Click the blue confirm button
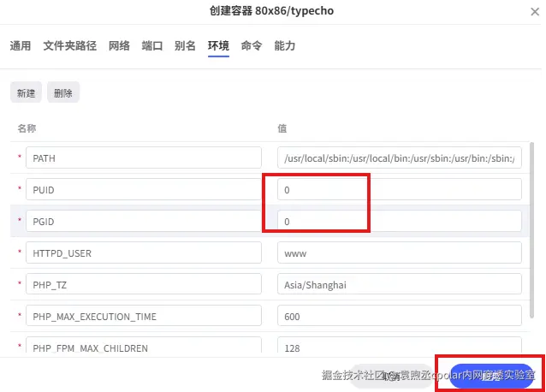The image size is (546, 392). 492,376
